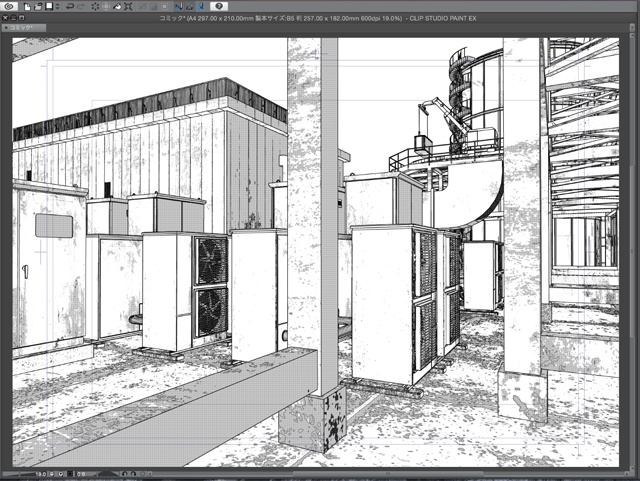Click the Deselect icon

click(x=142, y=7)
